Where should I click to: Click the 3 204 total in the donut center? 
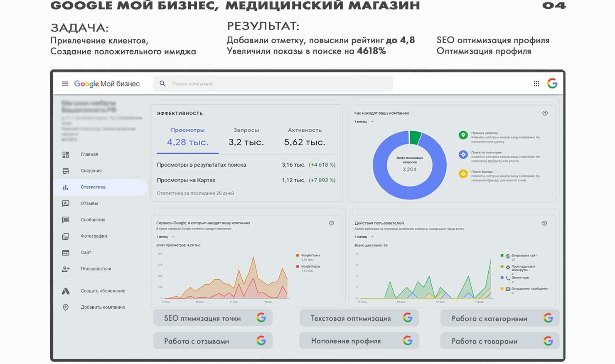[x=409, y=170]
